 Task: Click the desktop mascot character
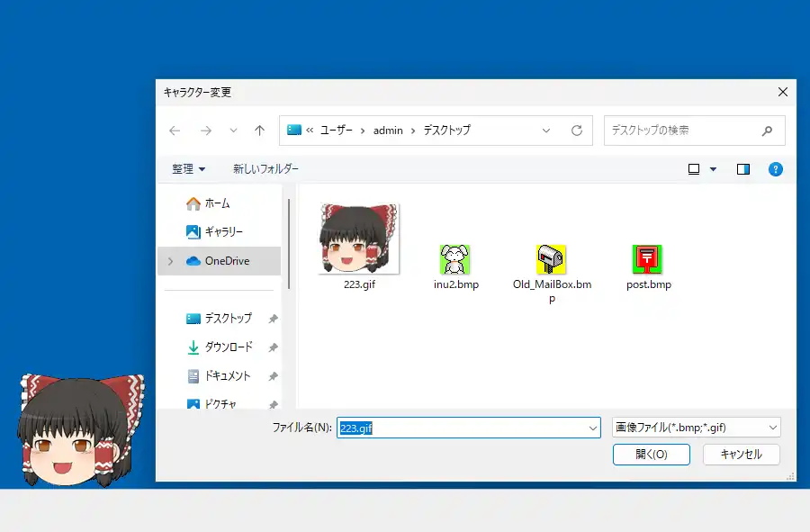pos(81,430)
